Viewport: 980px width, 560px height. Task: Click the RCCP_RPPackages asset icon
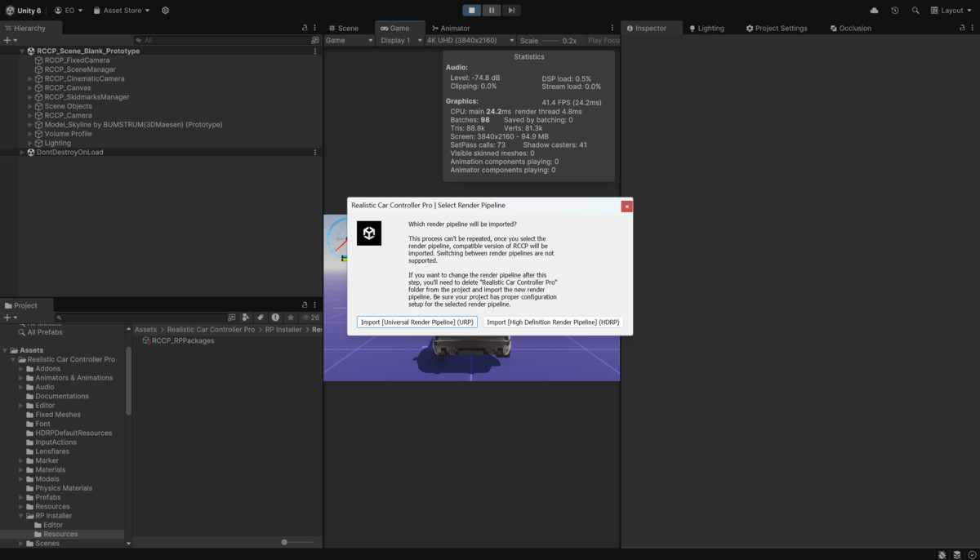pos(146,340)
